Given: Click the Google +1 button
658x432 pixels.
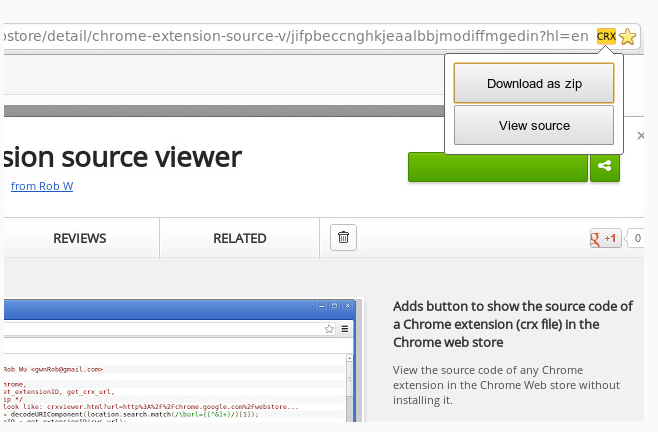Looking at the screenshot, I should click(605, 238).
